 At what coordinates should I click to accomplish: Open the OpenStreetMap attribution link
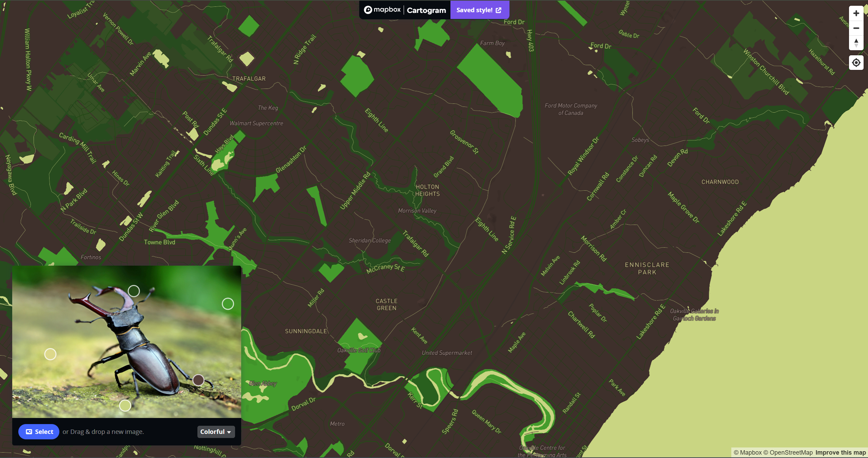point(791,452)
